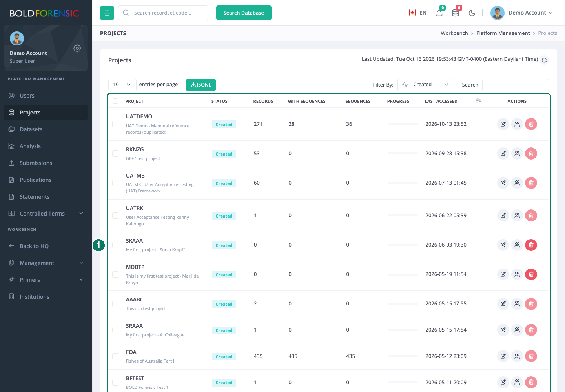Image resolution: width=565 pixels, height=392 pixels.
Task: Expand the Management sidebar menu
Action: (x=46, y=263)
